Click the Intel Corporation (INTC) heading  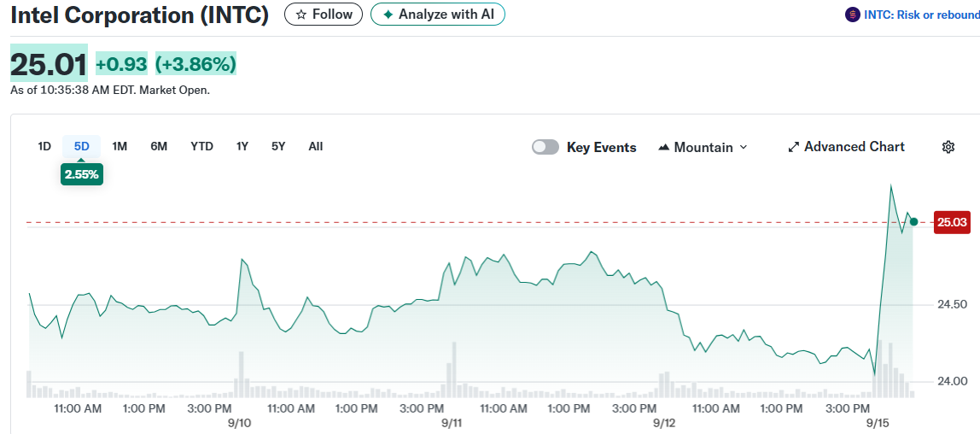[x=140, y=15]
